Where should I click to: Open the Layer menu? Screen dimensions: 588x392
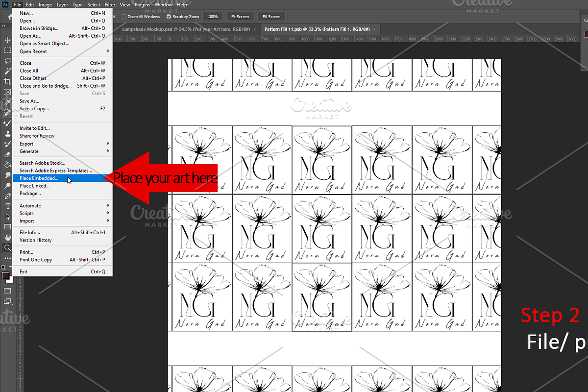pos(62,5)
